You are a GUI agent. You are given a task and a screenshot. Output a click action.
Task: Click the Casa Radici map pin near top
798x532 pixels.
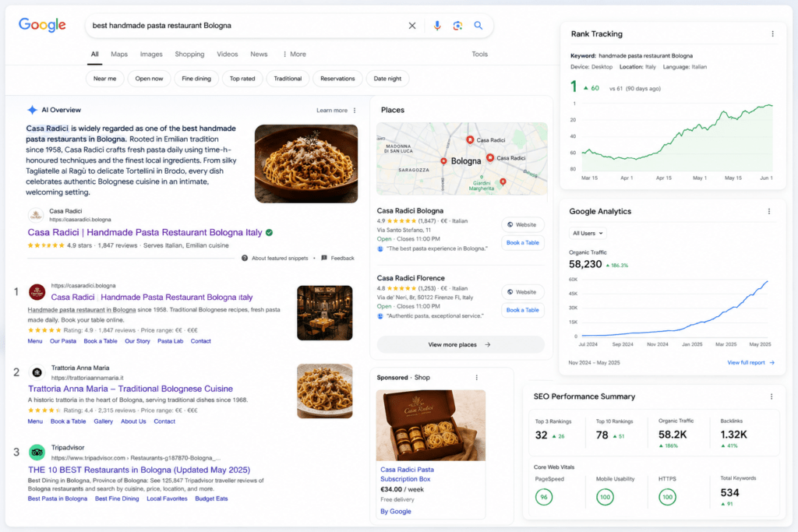(x=470, y=139)
